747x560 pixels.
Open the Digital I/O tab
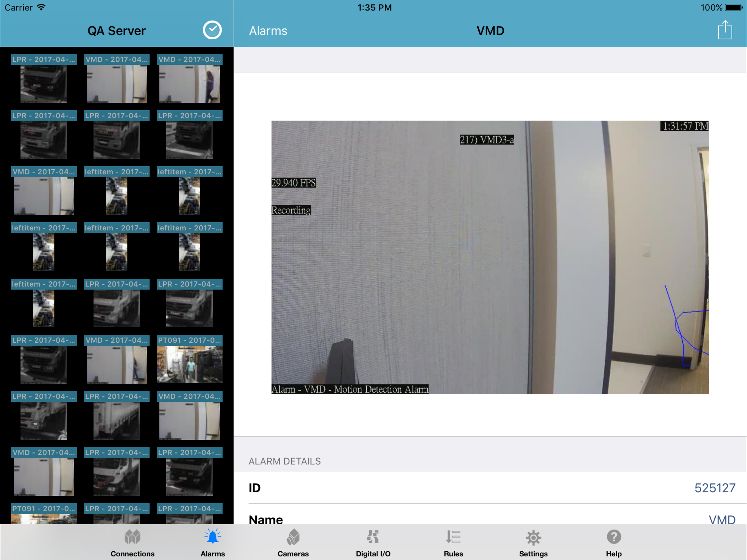tap(373, 543)
